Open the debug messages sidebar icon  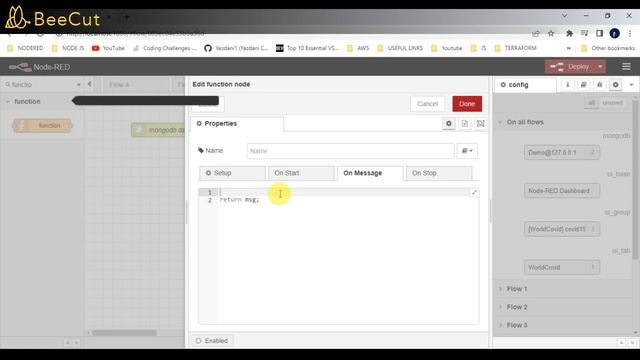pyautogui.click(x=599, y=84)
